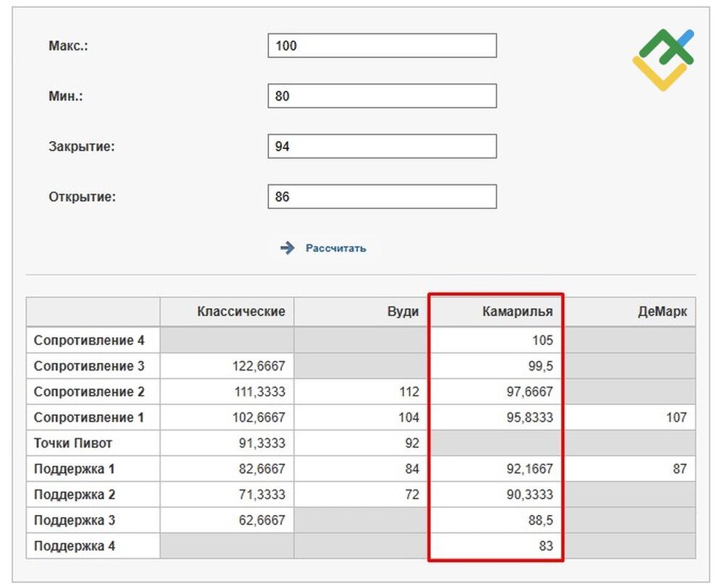Click the Вуди value 104
The image size is (723, 588).
(x=409, y=417)
